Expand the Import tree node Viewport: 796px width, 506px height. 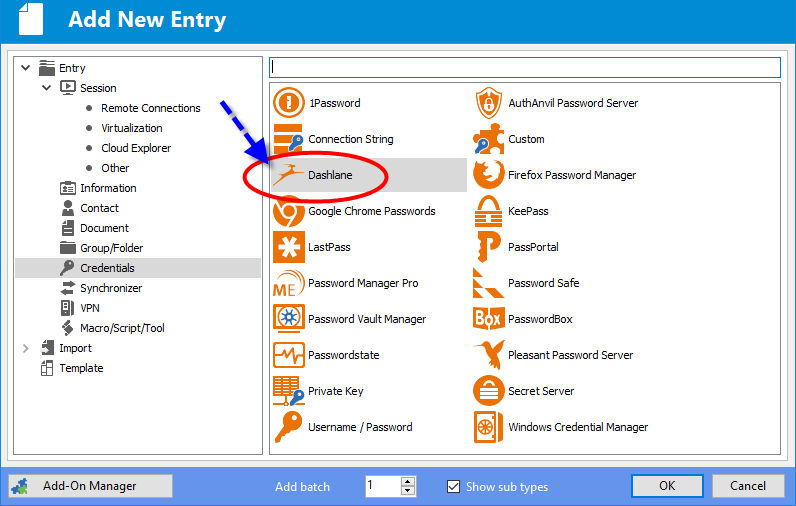25,348
